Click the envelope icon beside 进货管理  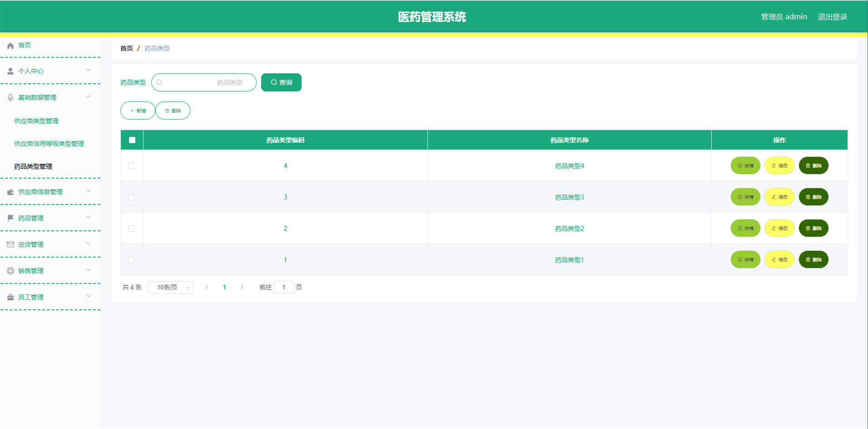[10, 245]
